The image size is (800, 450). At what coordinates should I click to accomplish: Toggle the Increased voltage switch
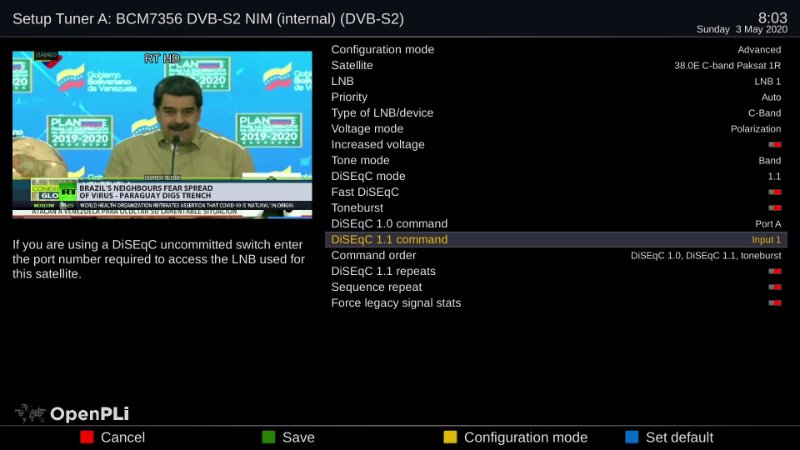click(774, 145)
